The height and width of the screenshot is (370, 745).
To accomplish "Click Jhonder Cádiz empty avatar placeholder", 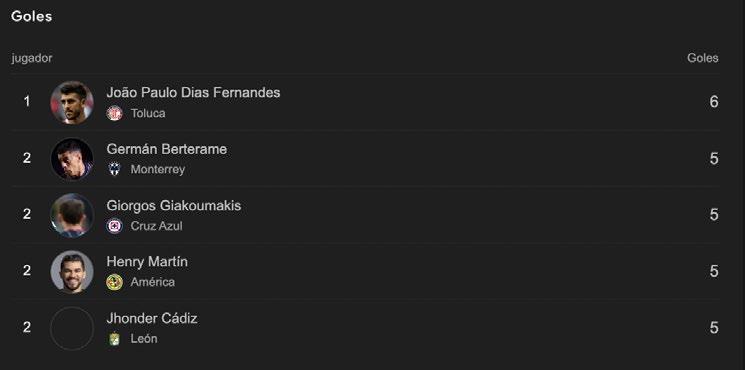I will [x=72, y=328].
